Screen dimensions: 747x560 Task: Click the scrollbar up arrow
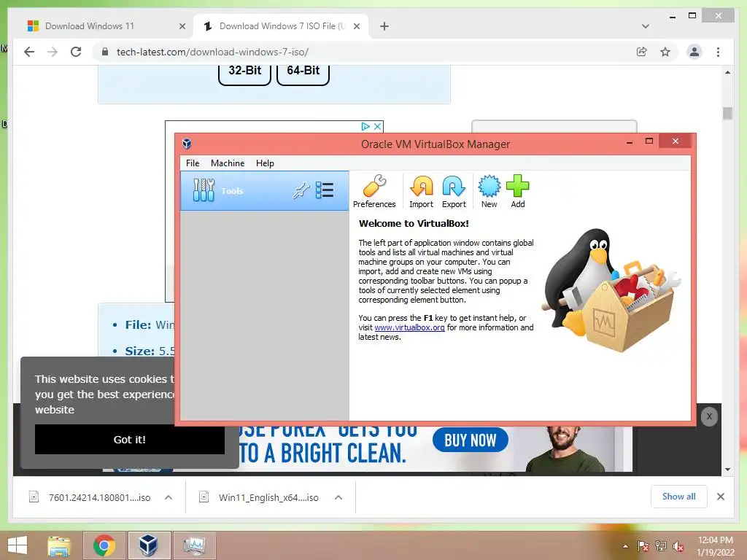(x=727, y=72)
